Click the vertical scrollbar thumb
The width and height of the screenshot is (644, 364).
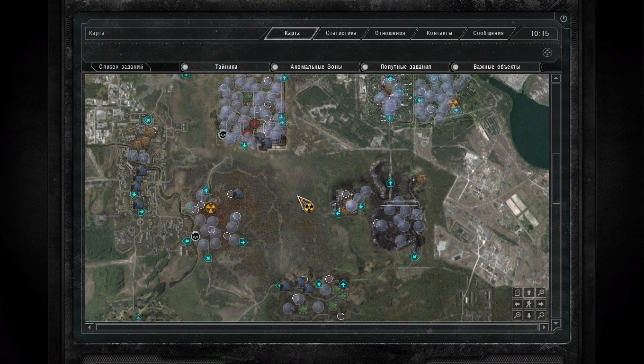(x=556, y=179)
